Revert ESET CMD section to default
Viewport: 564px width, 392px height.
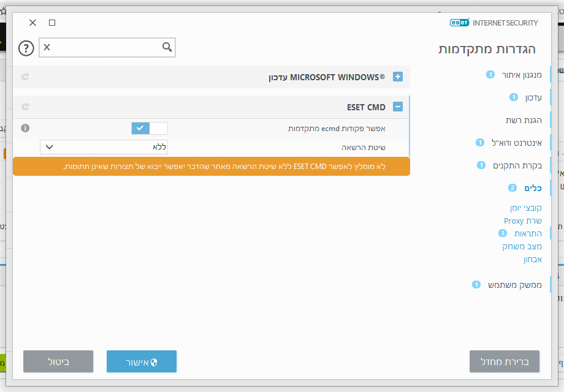click(x=26, y=107)
